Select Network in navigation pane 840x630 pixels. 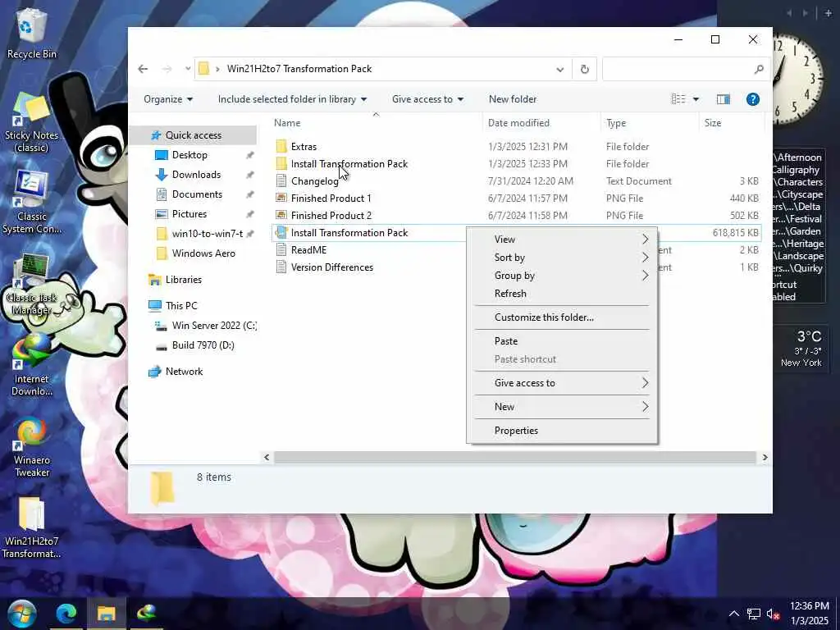[184, 372]
